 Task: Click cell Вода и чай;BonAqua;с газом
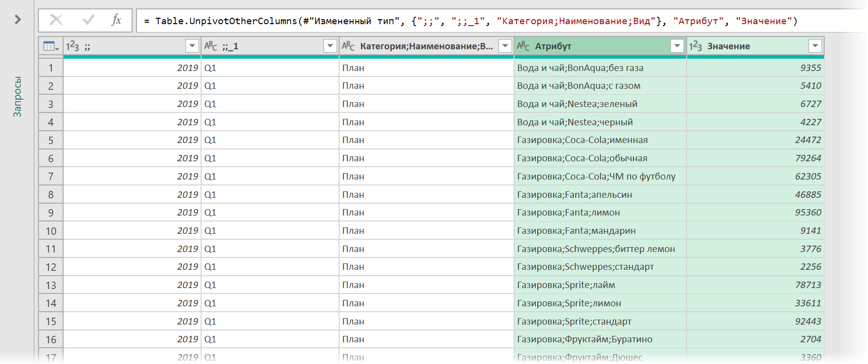(x=600, y=85)
